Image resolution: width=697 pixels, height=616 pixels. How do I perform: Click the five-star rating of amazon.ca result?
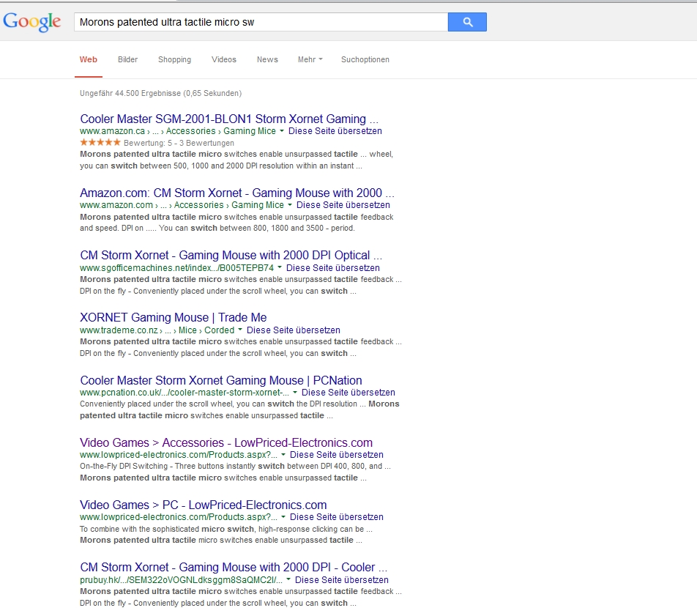tap(100, 142)
